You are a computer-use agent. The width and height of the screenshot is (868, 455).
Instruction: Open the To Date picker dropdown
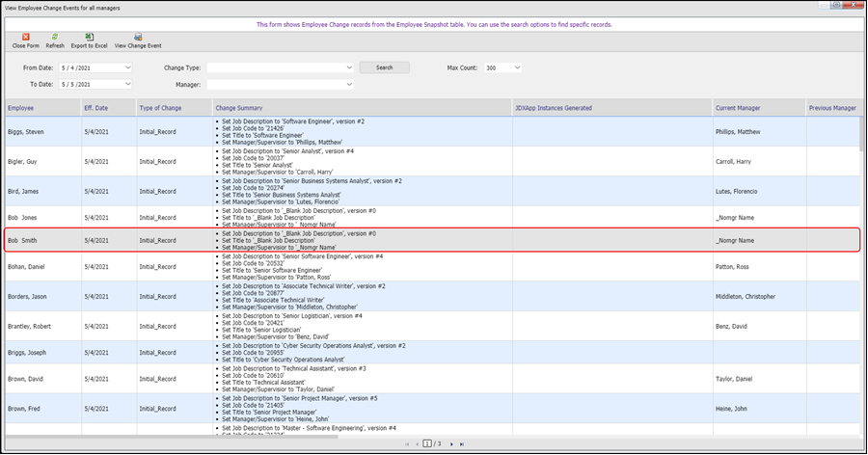tap(127, 85)
